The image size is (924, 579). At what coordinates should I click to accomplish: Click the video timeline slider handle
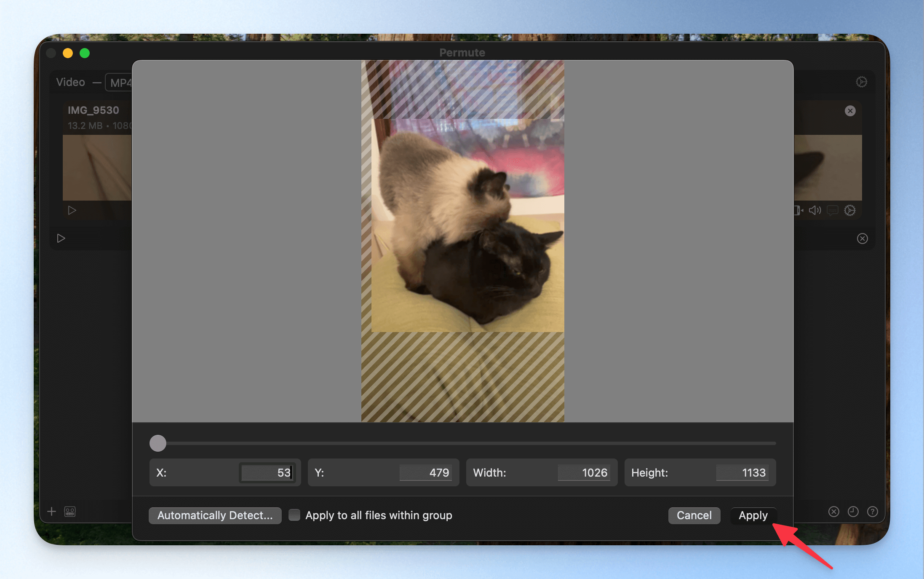(158, 443)
